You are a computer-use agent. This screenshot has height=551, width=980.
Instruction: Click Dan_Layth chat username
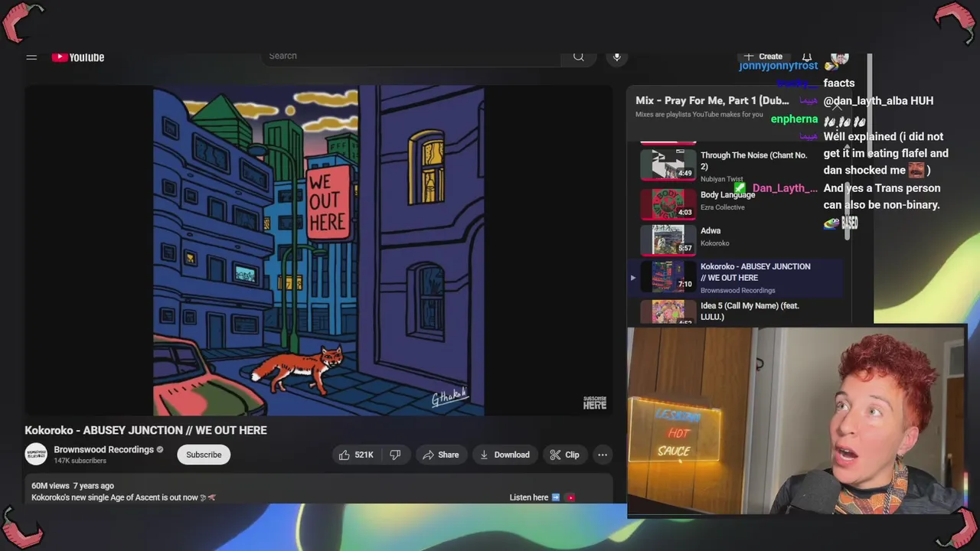click(x=785, y=188)
